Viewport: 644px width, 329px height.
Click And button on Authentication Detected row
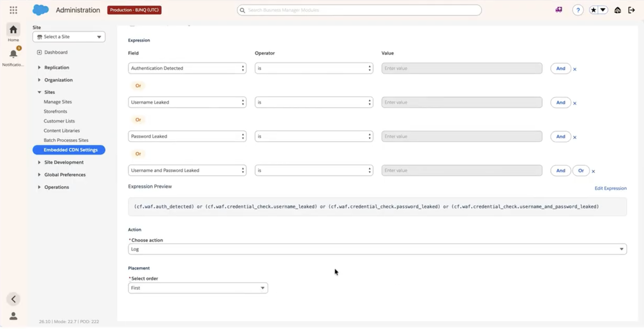click(561, 68)
